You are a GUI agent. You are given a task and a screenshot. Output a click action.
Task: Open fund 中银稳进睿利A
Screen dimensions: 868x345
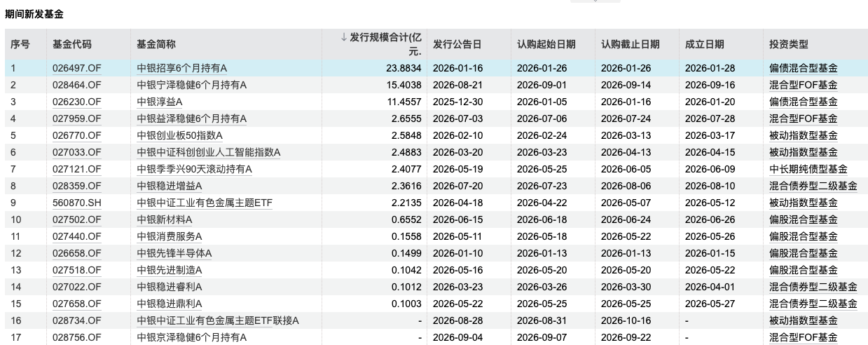[169, 287]
